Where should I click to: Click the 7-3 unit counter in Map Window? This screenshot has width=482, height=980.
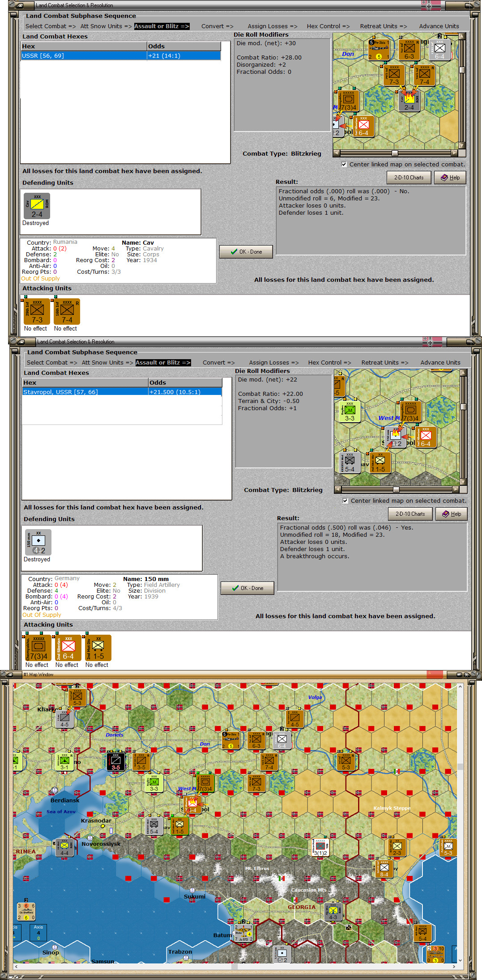click(256, 783)
